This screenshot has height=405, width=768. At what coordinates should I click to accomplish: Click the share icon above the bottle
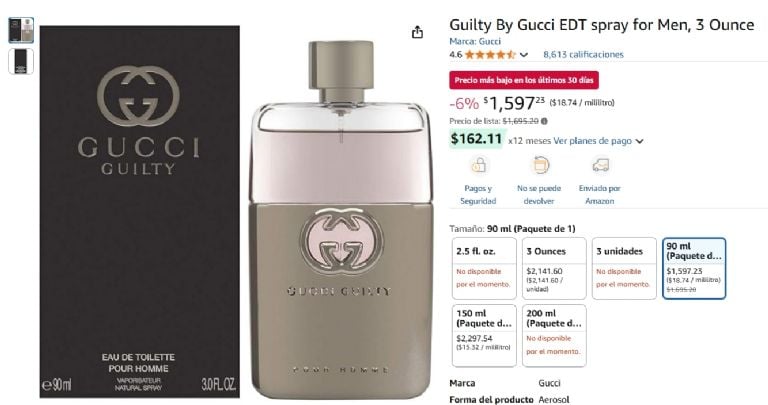pos(417,32)
